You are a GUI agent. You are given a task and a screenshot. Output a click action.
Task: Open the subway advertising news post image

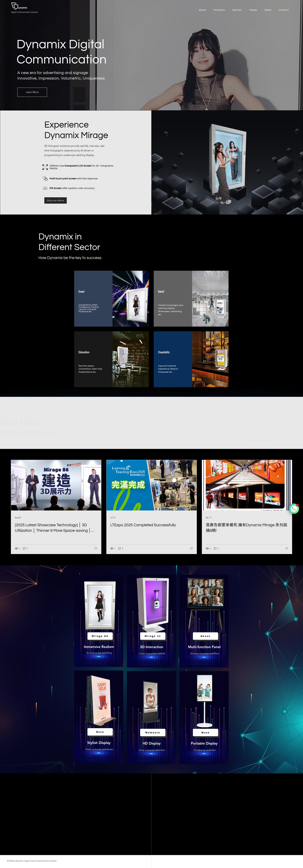tap(247, 485)
